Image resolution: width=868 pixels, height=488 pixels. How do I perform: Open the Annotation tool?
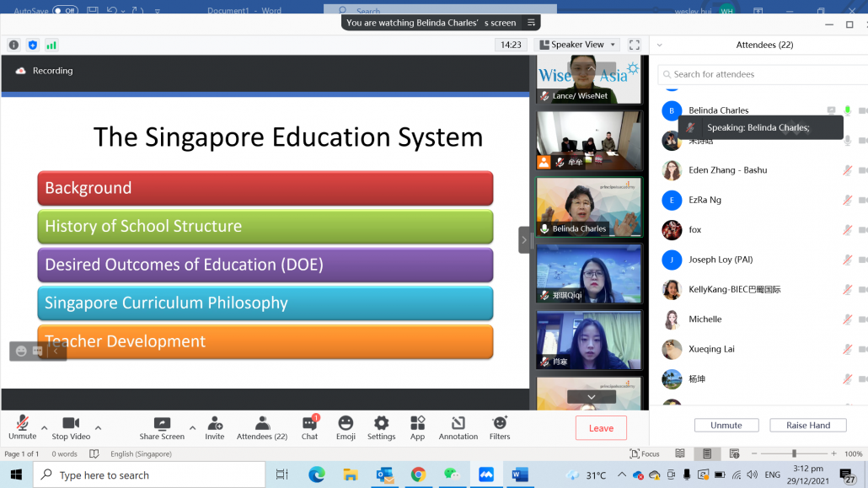click(x=458, y=424)
